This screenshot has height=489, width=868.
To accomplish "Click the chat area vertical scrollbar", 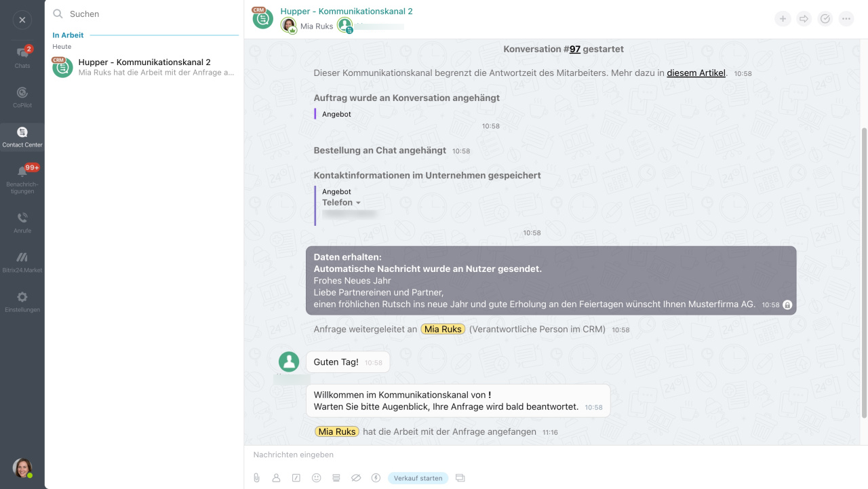I will 863,271.
